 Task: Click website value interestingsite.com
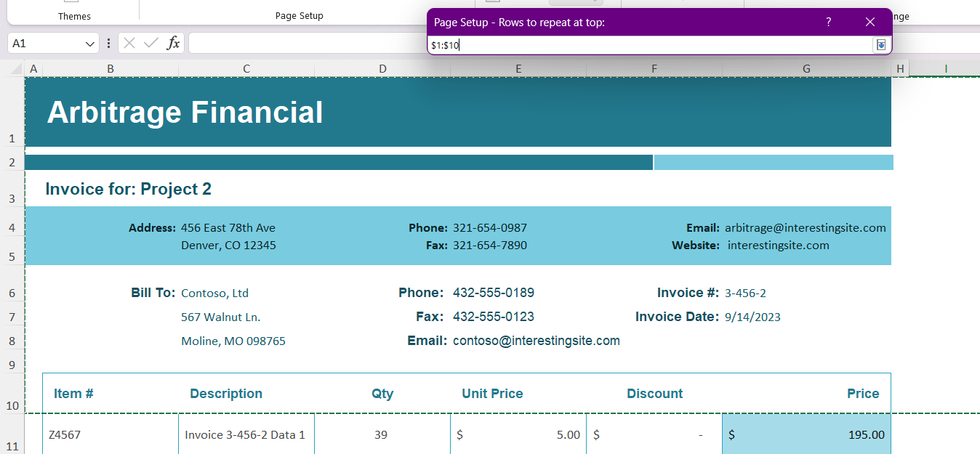click(x=779, y=246)
